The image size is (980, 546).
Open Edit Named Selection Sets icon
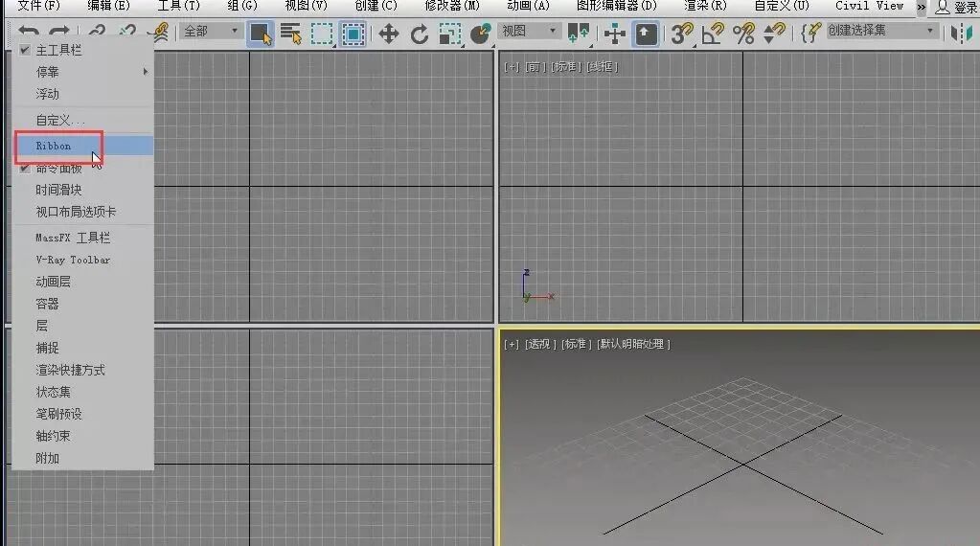click(810, 33)
